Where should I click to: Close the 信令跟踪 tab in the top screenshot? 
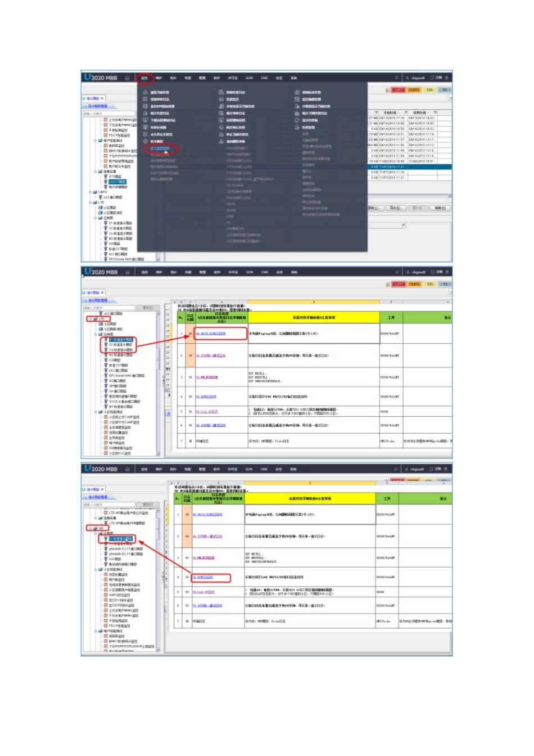click(102, 98)
